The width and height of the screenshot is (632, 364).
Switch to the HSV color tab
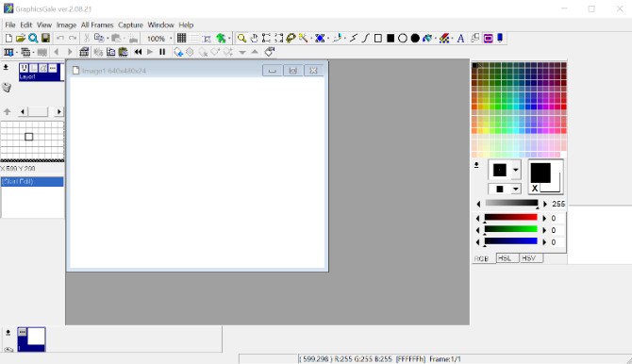pyautogui.click(x=531, y=258)
